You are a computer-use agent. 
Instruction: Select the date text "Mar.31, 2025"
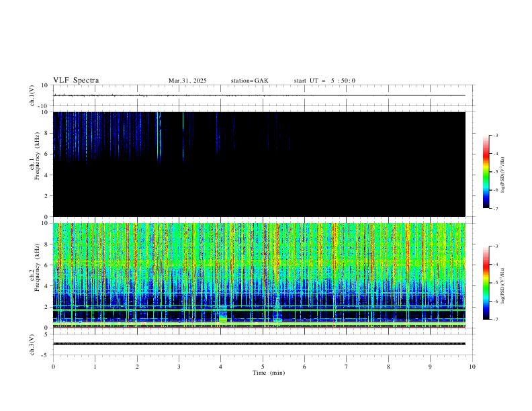pyautogui.click(x=187, y=81)
